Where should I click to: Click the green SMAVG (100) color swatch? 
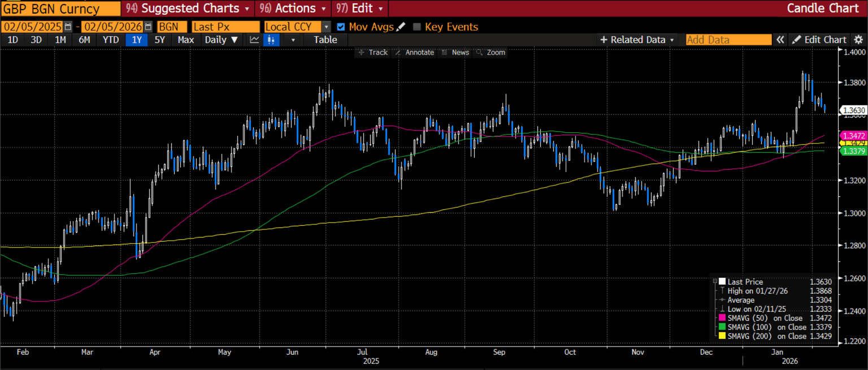pyautogui.click(x=722, y=327)
